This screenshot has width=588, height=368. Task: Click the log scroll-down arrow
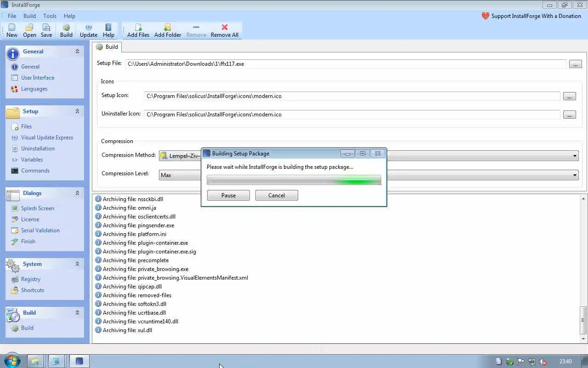(583, 339)
